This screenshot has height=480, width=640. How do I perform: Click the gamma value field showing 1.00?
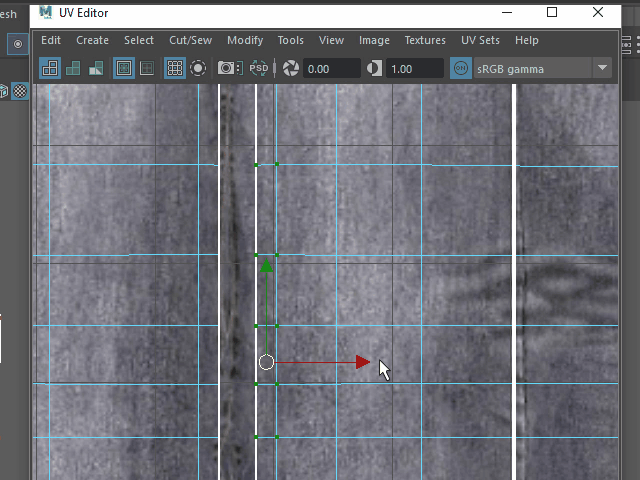coord(414,68)
